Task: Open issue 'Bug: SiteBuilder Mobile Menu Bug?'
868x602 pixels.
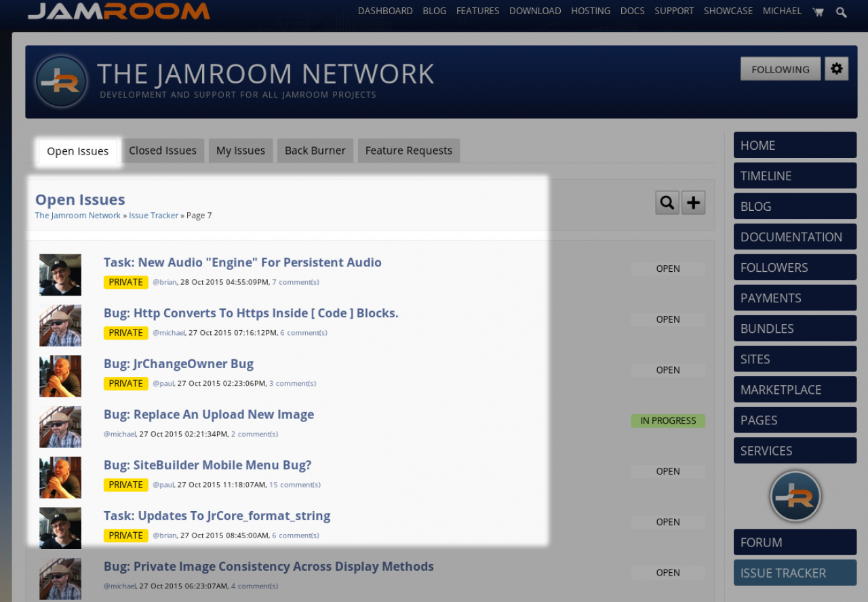Action: pyautogui.click(x=208, y=465)
